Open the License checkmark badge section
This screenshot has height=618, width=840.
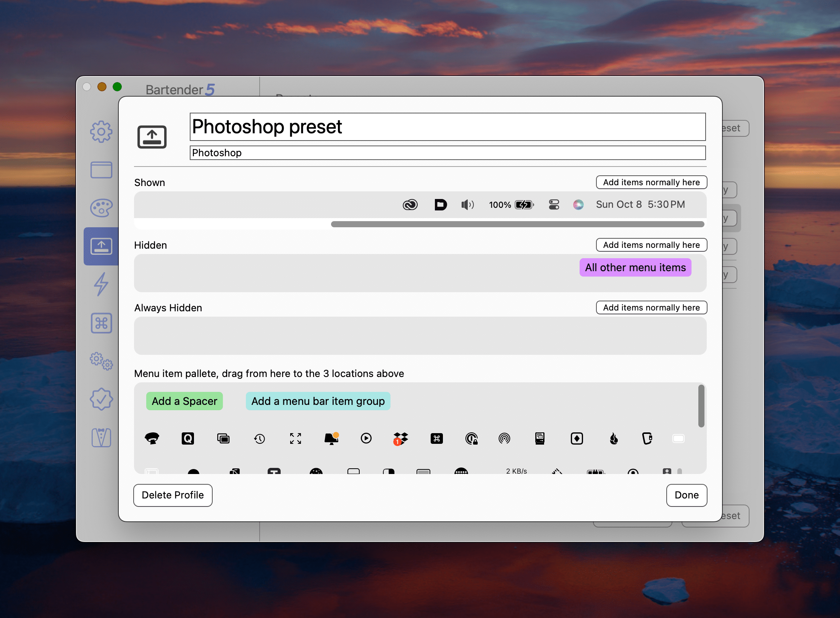(x=101, y=400)
